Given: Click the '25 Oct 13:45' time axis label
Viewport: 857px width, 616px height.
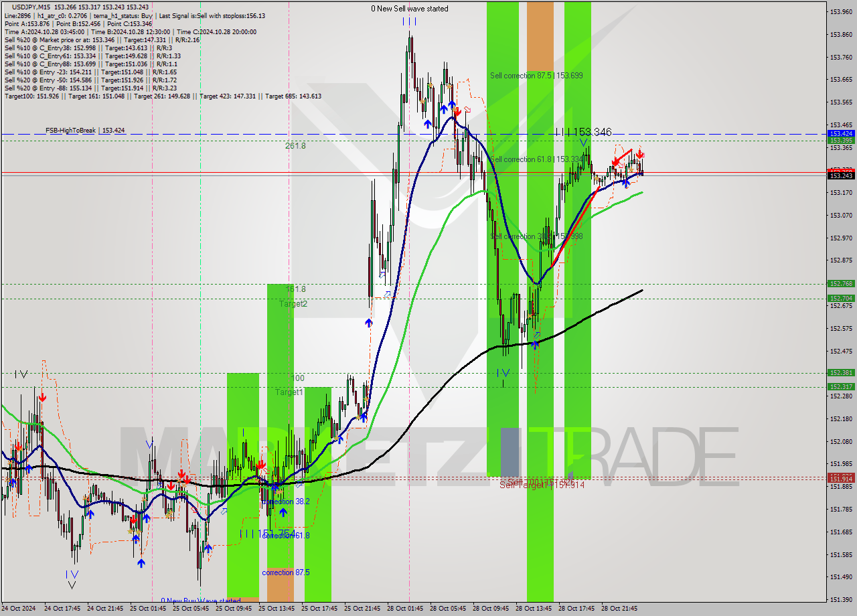Looking at the screenshot, I should click(277, 609).
